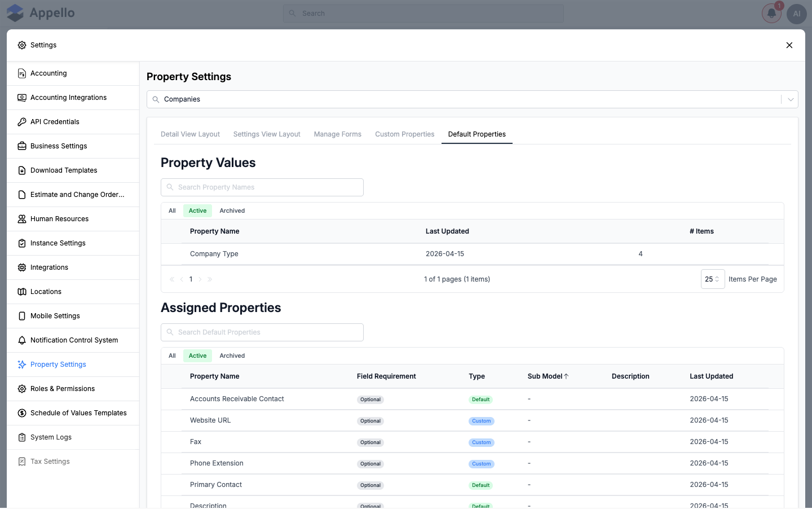Click the Roles & Permissions gear icon

22,389
